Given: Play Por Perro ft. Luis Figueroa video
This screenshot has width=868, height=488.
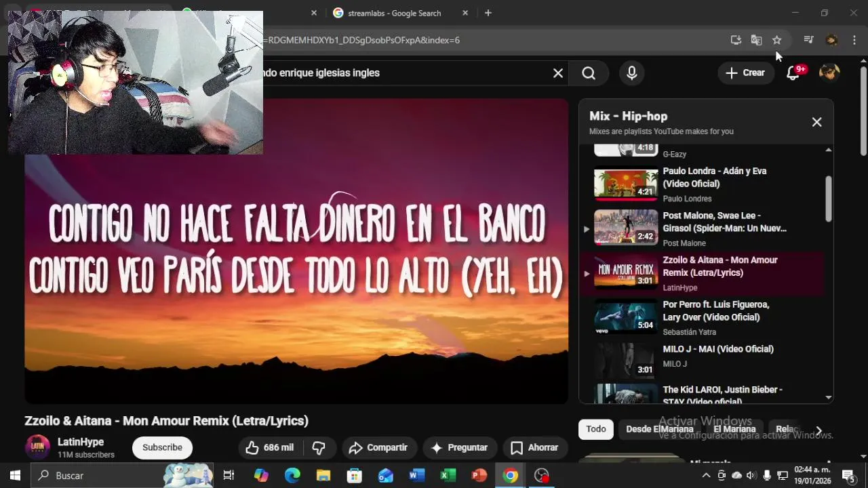Looking at the screenshot, I should (x=715, y=311).
